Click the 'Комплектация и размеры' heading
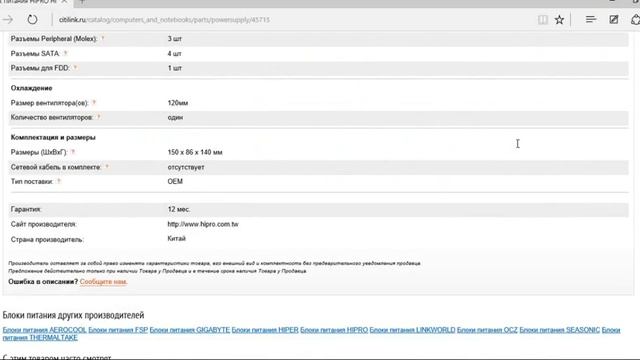Screen dimensions: 640x360 [53, 137]
